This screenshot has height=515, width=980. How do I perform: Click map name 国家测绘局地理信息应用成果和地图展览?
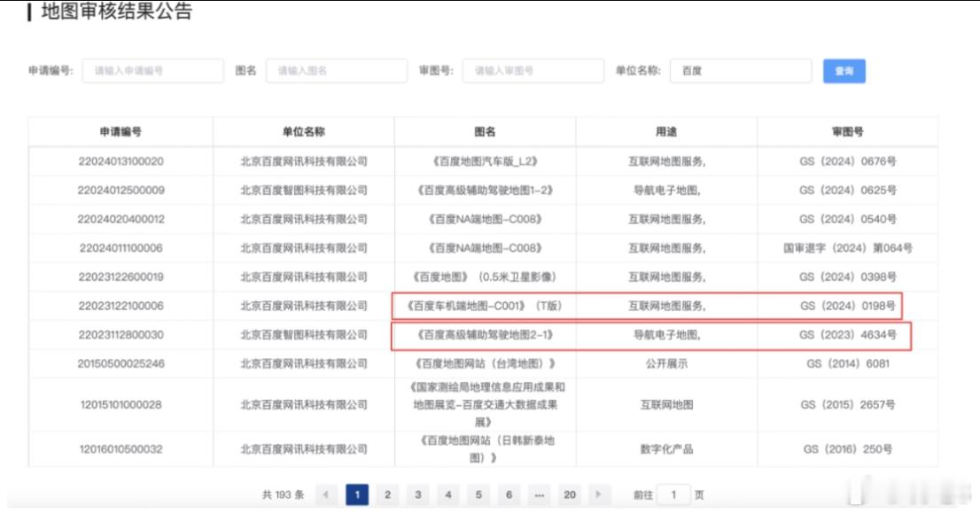point(486,404)
